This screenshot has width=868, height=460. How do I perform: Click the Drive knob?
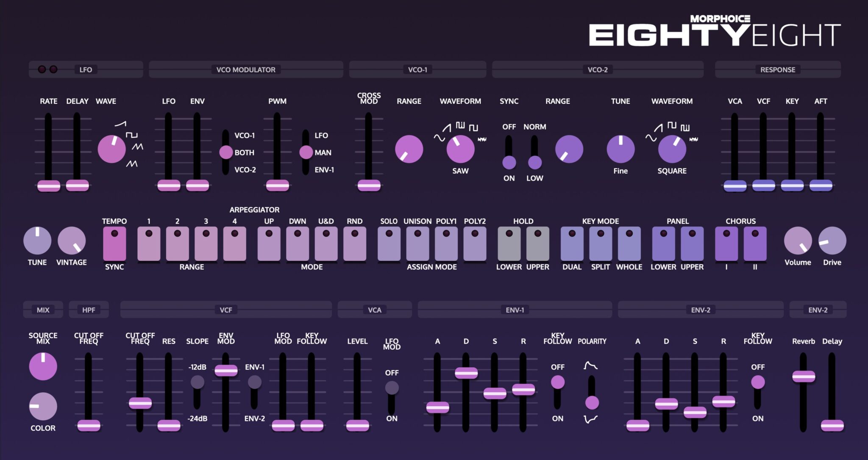(832, 241)
